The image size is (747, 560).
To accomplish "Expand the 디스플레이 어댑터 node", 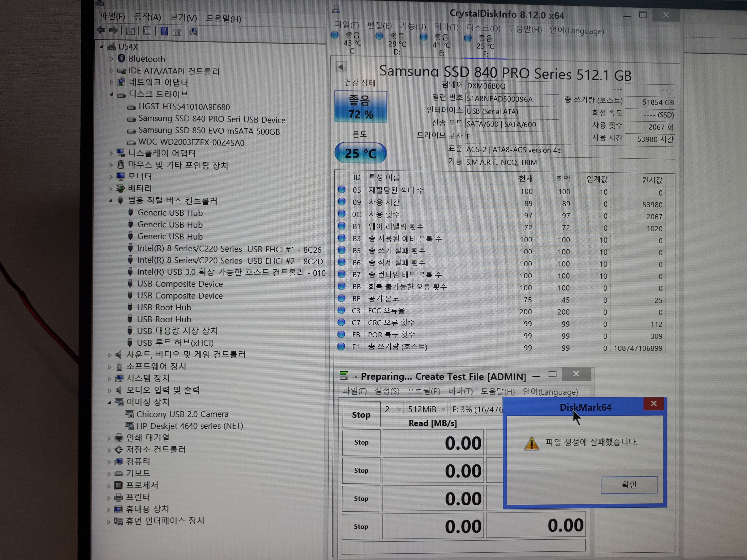I will [111, 153].
